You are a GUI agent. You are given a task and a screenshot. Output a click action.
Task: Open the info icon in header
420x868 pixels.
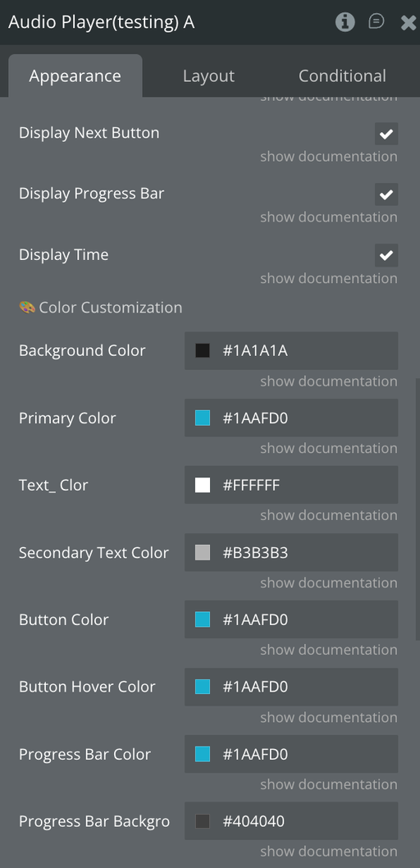click(x=345, y=22)
